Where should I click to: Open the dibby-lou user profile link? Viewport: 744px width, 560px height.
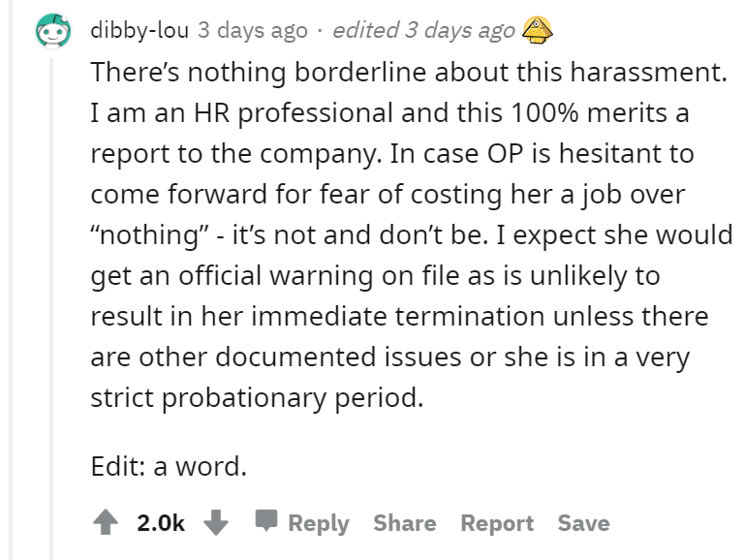pyautogui.click(x=139, y=30)
